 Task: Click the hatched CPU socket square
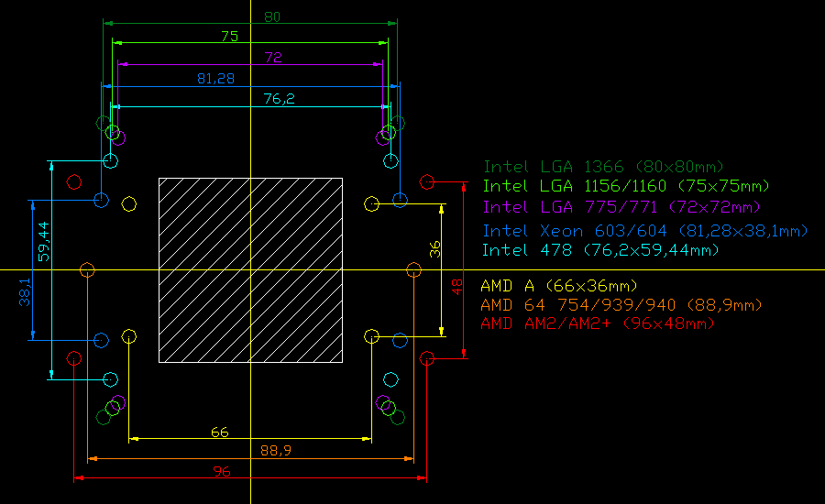coord(250,270)
